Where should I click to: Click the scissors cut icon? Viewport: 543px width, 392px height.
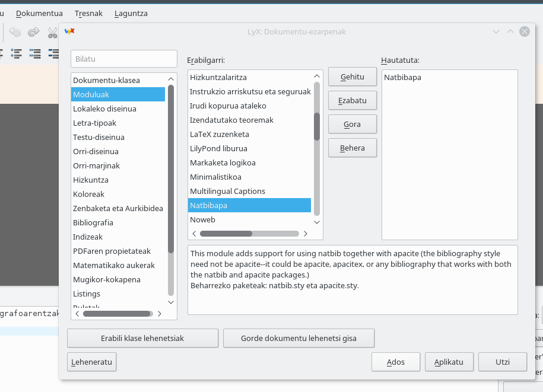point(53,33)
